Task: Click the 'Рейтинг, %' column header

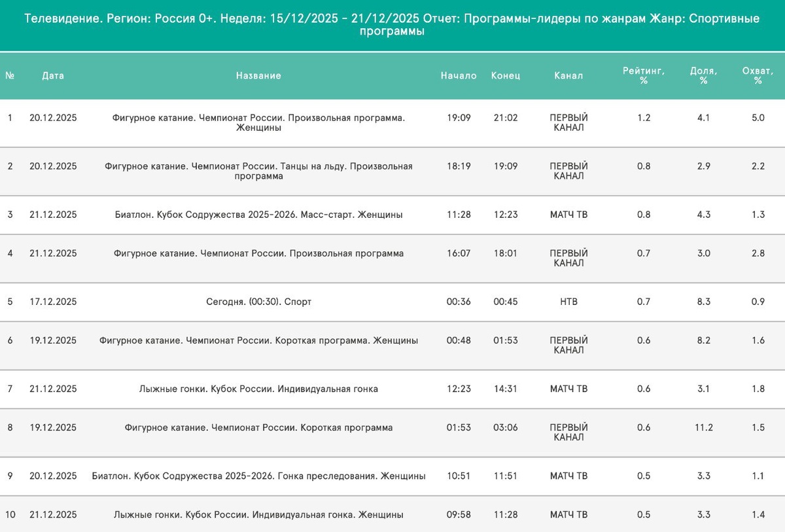Action: (x=644, y=76)
